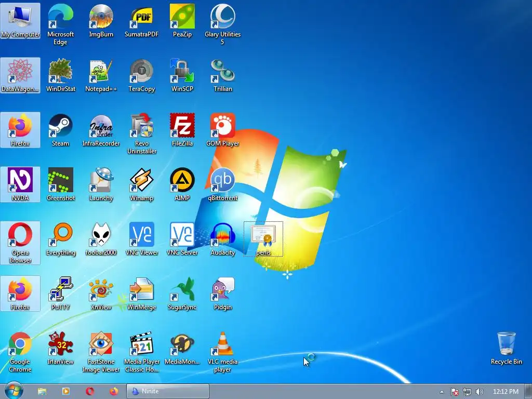Image resolution: width=532 pixels, height=399 pixels.
Task: Click the InfraRecorder shortcut
Action: [x=101, y=129]
